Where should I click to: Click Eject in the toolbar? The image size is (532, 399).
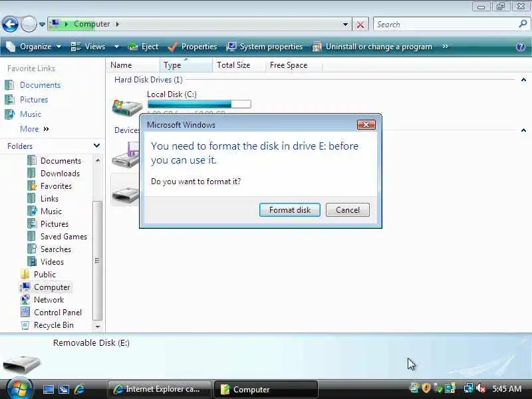(143, 47)
